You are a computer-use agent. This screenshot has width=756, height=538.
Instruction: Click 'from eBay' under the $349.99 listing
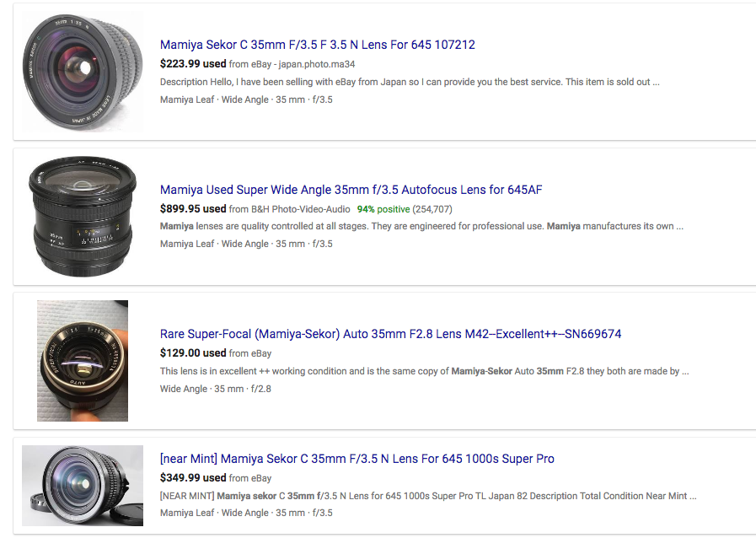coord(250,478)
